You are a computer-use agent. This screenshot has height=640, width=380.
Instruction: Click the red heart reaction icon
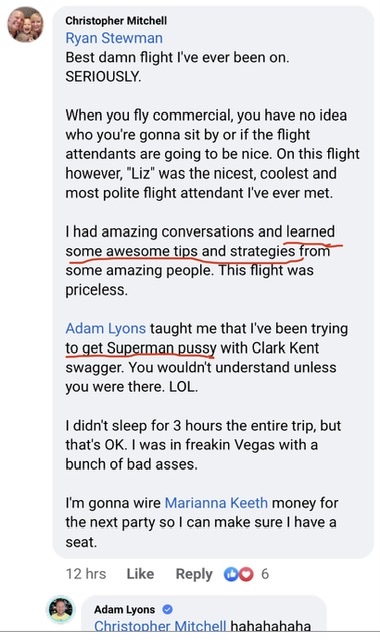click(246, 574)
